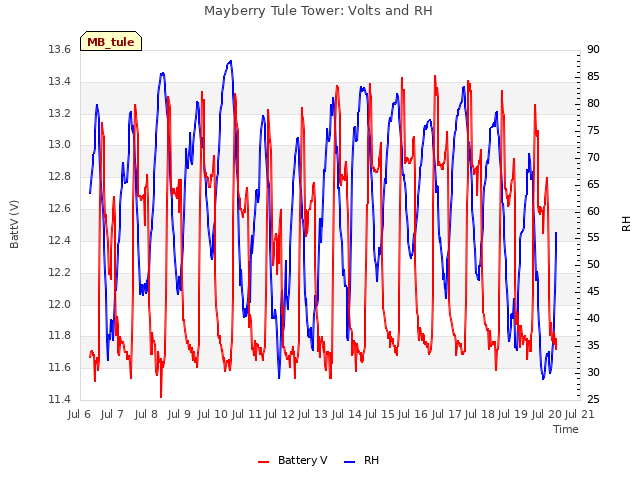Viewport: 640px width, 480px height.
Task: Click the Jul 12 date tick
Action: pyautogui.click(x=280, y=415)
